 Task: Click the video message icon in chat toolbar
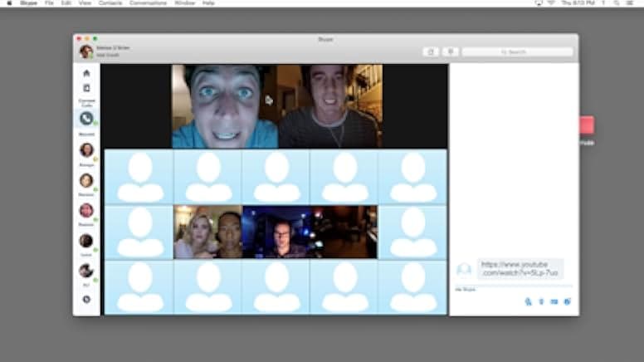(x=554, y=301)
